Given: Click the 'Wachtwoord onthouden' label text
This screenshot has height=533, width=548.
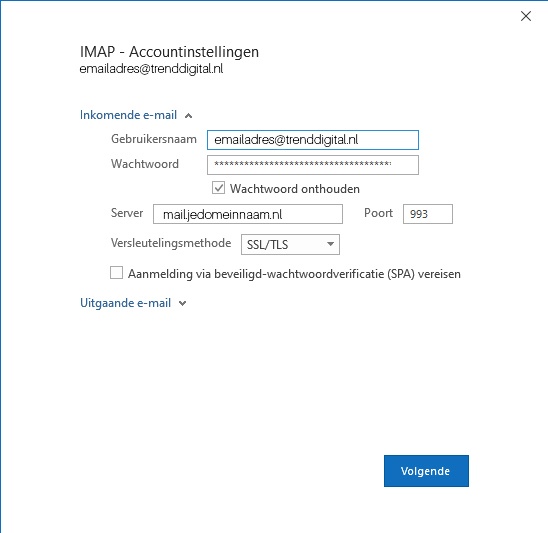Looking at the screenshot, I should coord(295,189).
